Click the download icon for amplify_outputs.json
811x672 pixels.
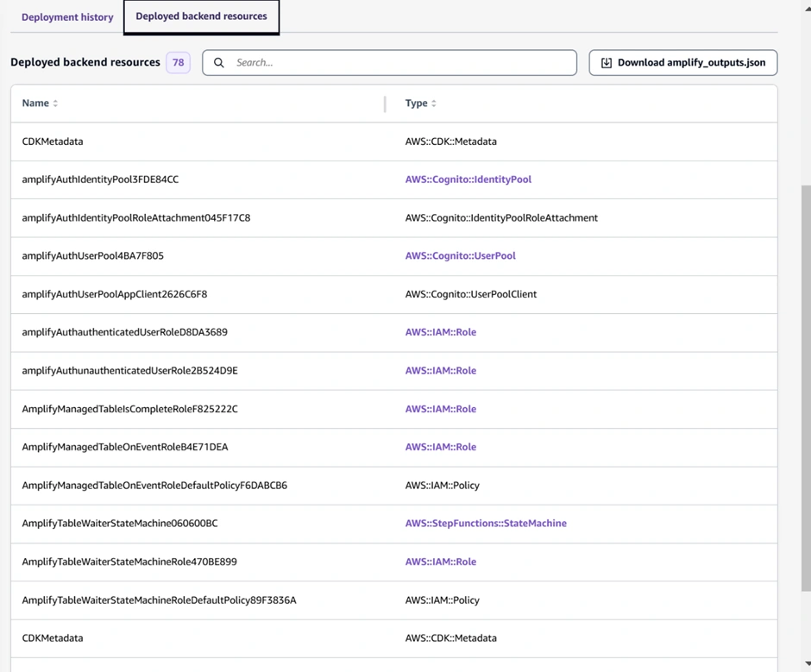(607, 63)
